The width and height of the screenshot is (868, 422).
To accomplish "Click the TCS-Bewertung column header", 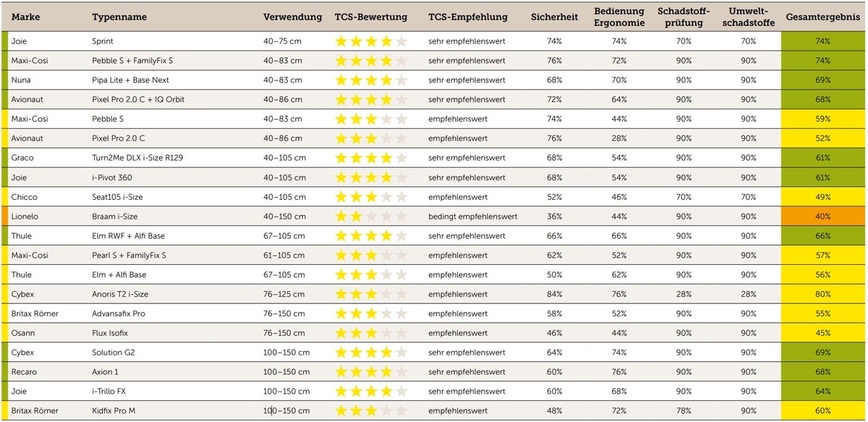I will [x=370, y=17].
